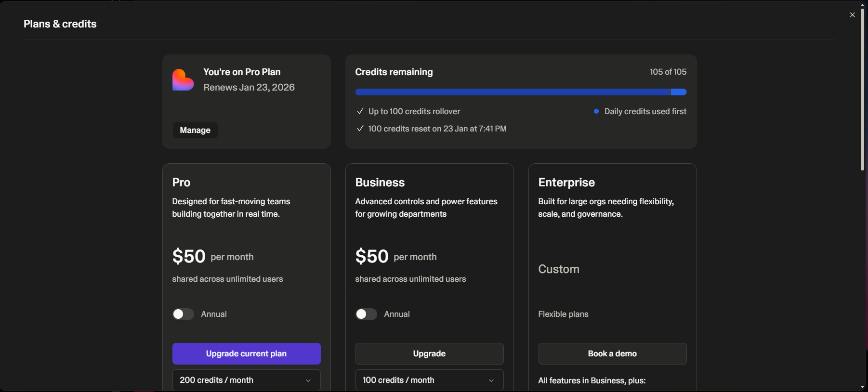The image size is (868, 392).
Task: Click the checkmark beside credits rollover
Action: click(360, 111)
